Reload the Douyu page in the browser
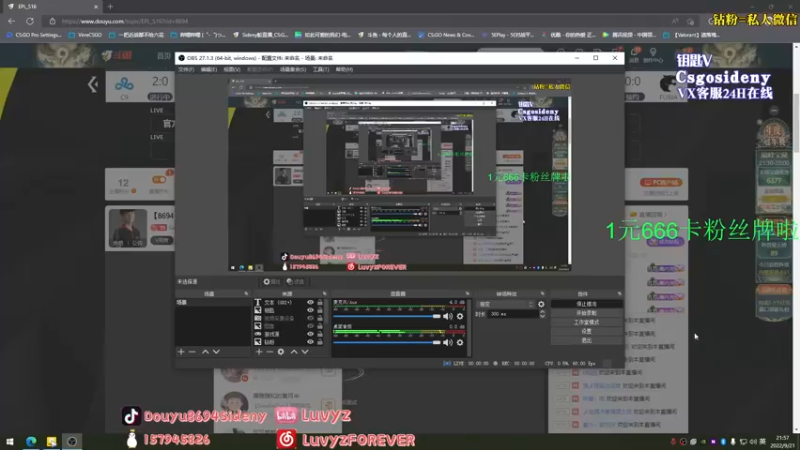Screen dimensions: 800x450 [30, 21]
